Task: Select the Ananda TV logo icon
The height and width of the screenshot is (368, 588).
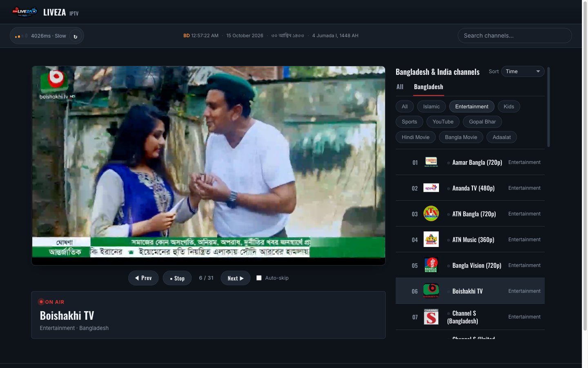Action: [x=431, y=188]
